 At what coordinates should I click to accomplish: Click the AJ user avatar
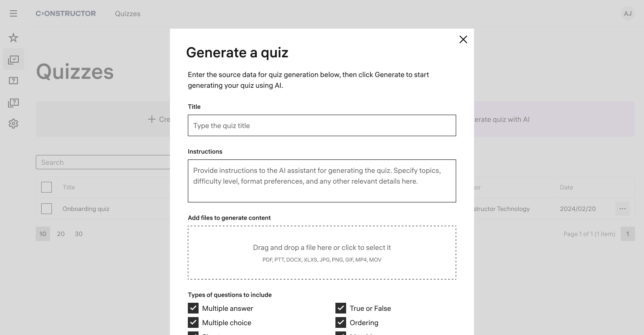[x=628, y=13]
